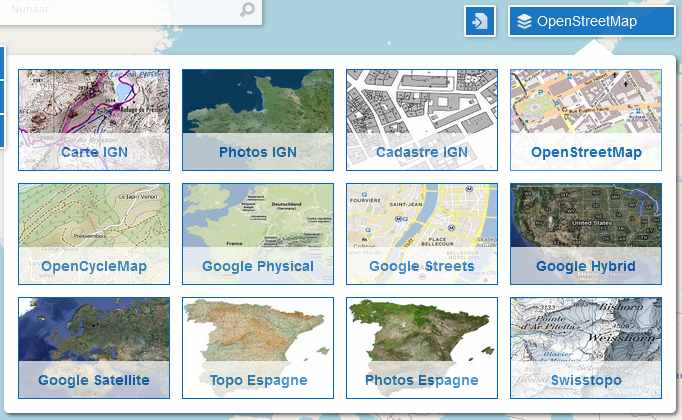This screenshot has width=682, height=420.
Task: Switch to Photos Espagne layer
Action: (422, 348)
